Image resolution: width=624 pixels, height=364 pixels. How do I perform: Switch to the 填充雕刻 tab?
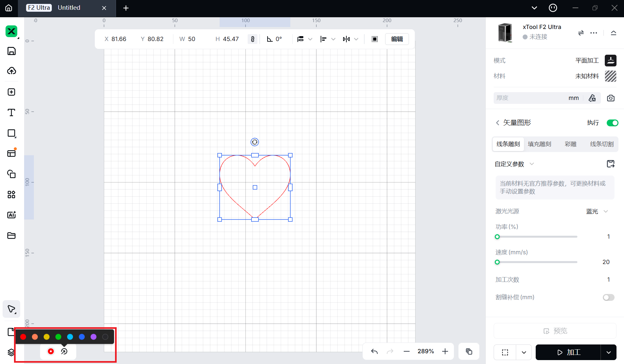(x=539, y=144)
